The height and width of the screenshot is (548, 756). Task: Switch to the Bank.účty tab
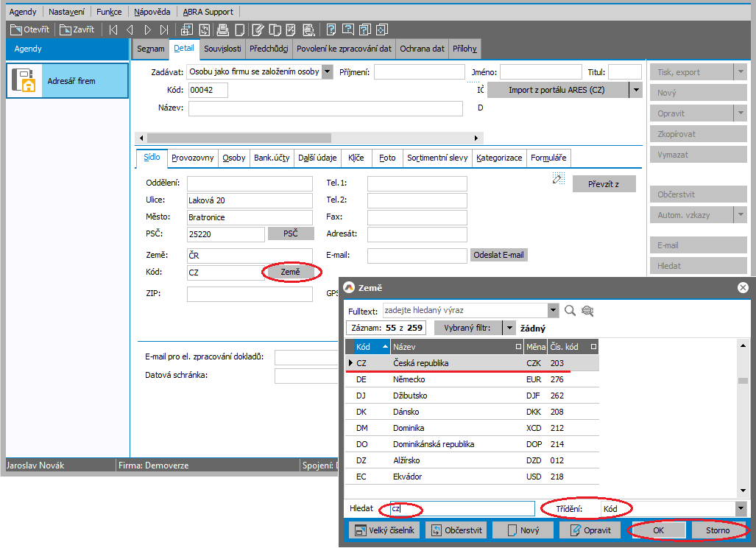point(272,158)
